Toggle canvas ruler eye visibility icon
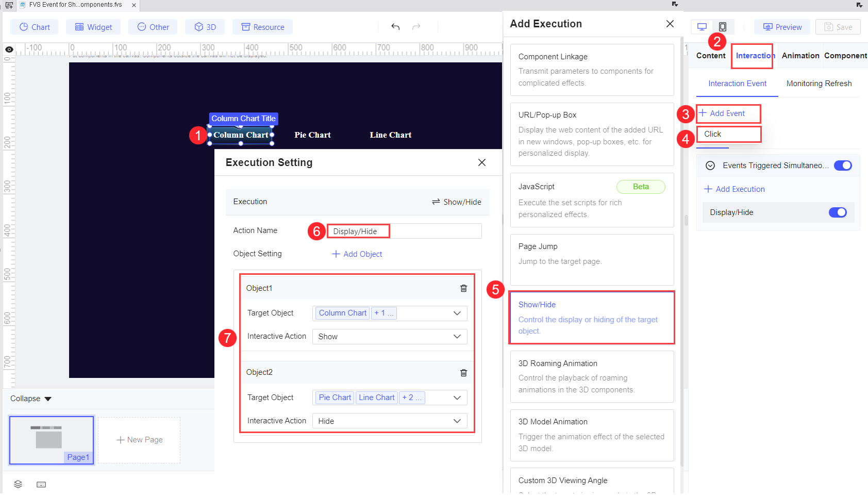 click(x=9, y=49)
